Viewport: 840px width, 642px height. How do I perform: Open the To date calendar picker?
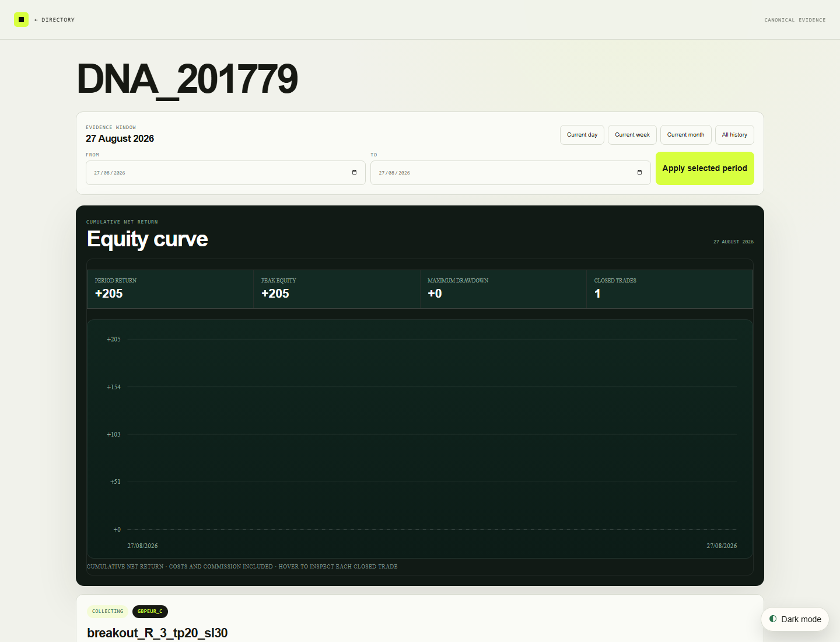pos(639,173)
